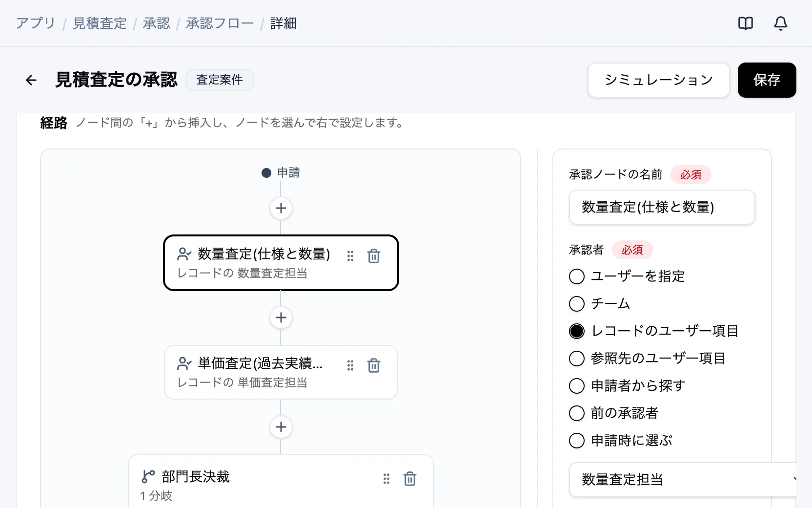812x508 pixels.
Task: Insert a node with plus below 単価査定
Action: coord(281,427)
